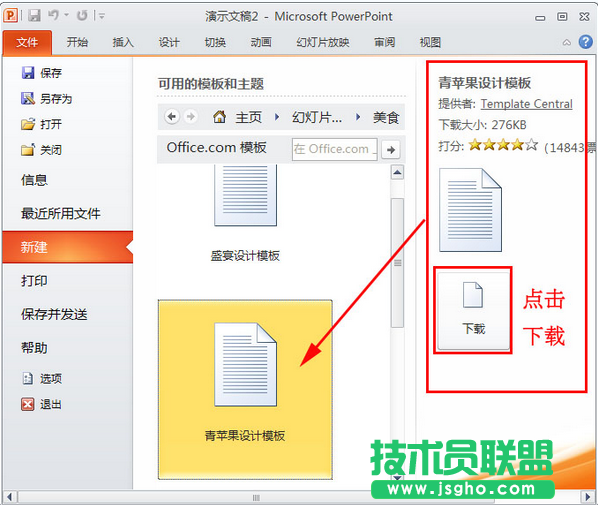The height and width of the screenshot is (505, 598).
Task: Click 关闭 in the backstage menu
Action: click(x=41, y=150)
